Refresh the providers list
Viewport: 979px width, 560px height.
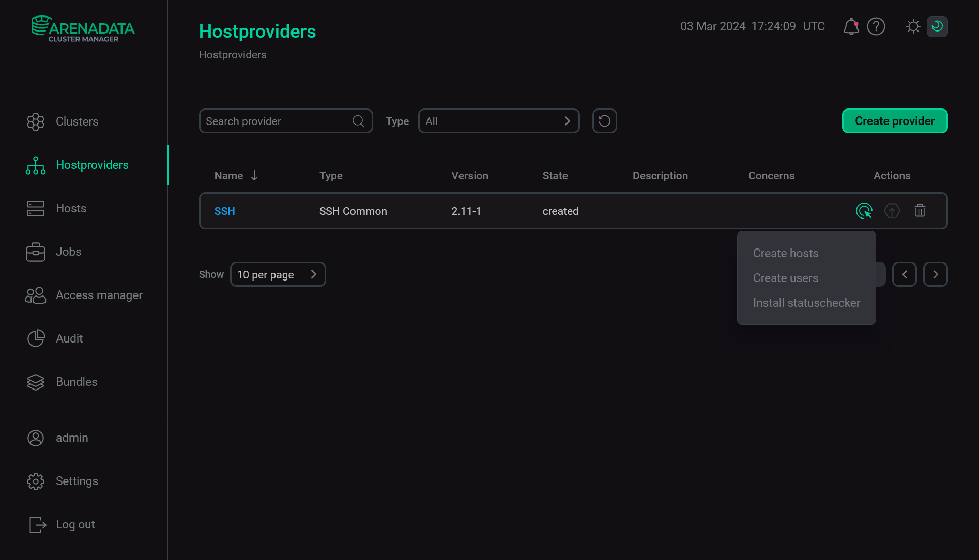pyautogui.click(x=604, y=121)
